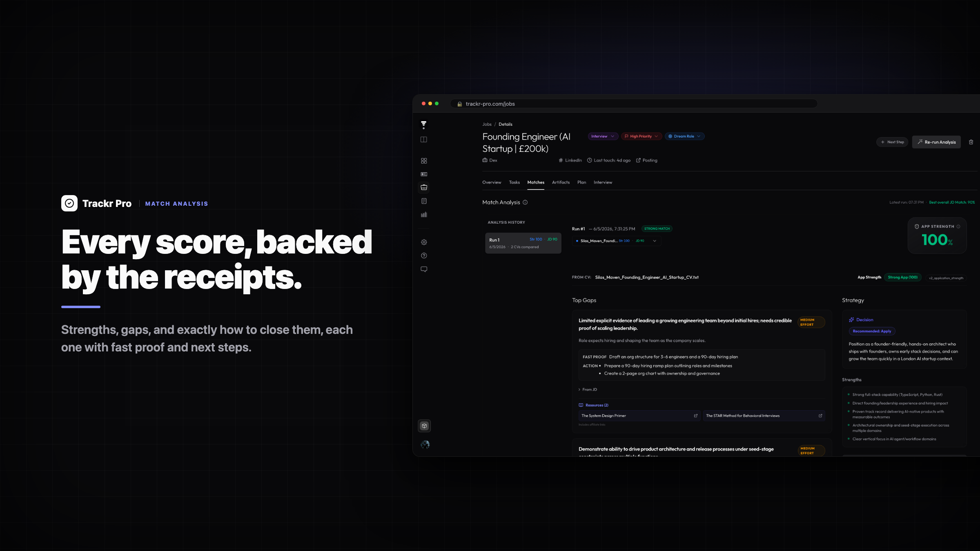
Task: Click strength 'Clear vertical focus in AI agent/workflow domains'
Action: [894, 439]
